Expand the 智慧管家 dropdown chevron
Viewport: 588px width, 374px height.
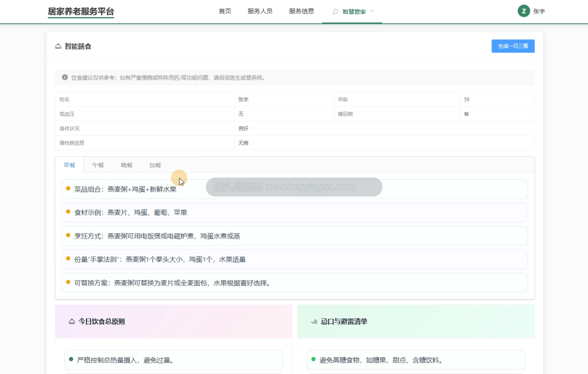372,11
